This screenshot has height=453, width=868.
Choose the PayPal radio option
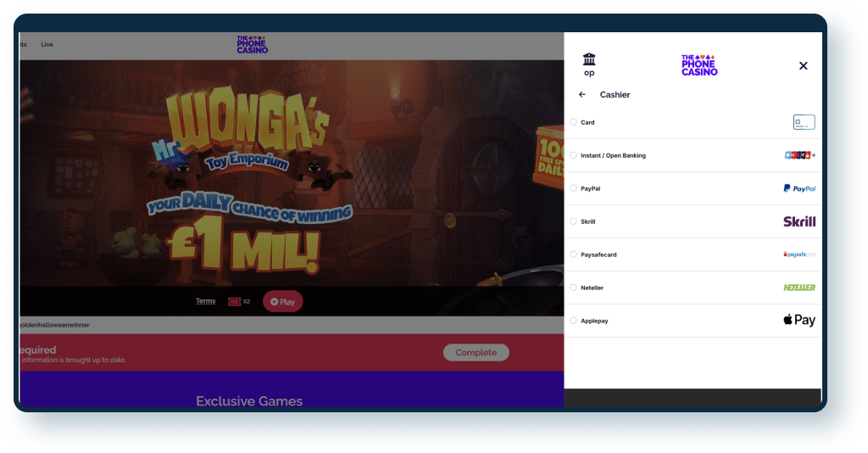point(574,188)
